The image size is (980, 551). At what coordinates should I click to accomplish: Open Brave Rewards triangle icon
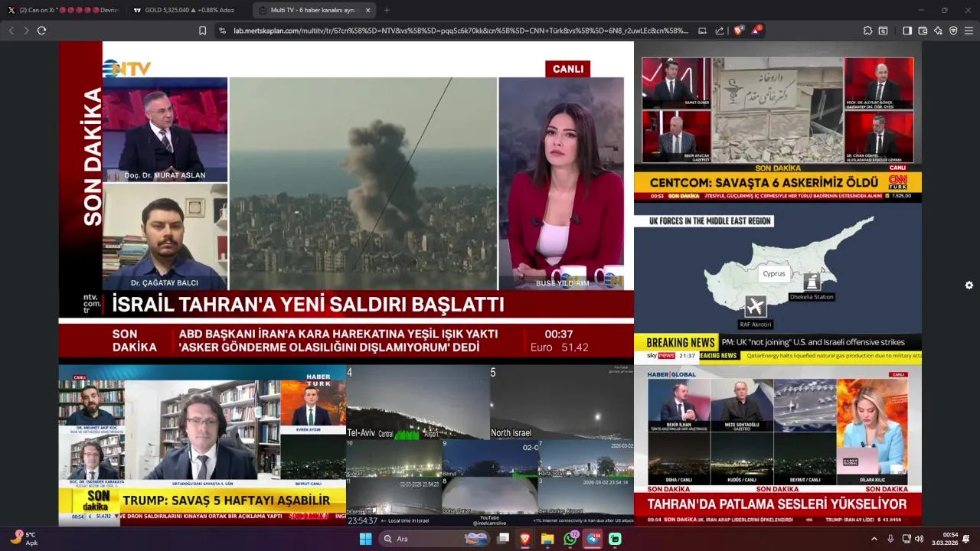pyautogui.click(x=756, y=31)
